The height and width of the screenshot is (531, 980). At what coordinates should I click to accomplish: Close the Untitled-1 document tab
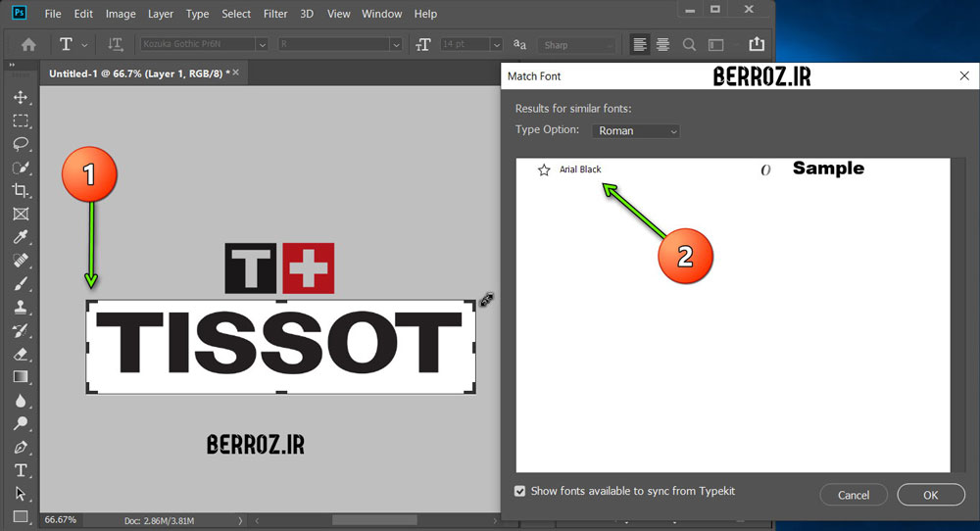(235, 72)
